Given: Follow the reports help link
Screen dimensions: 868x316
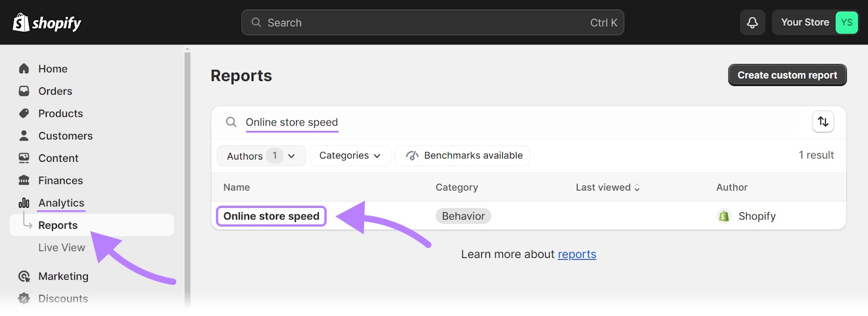Looking at the screenshot, I should tap(577, 254).
